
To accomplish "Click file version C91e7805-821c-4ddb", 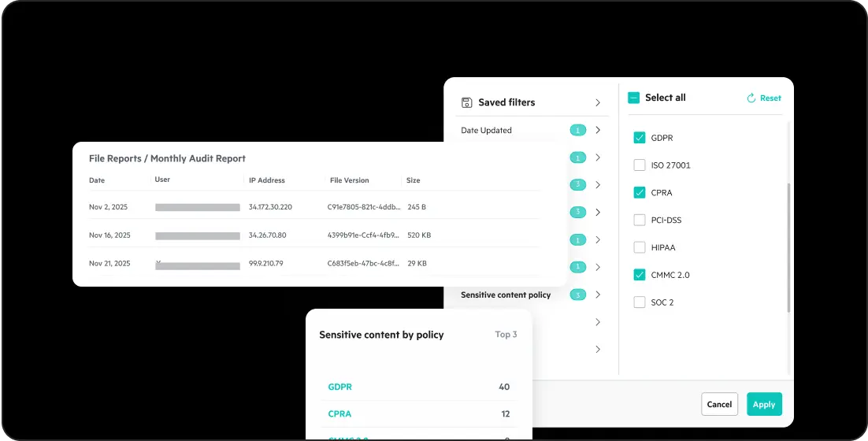I will pos(364,207).
